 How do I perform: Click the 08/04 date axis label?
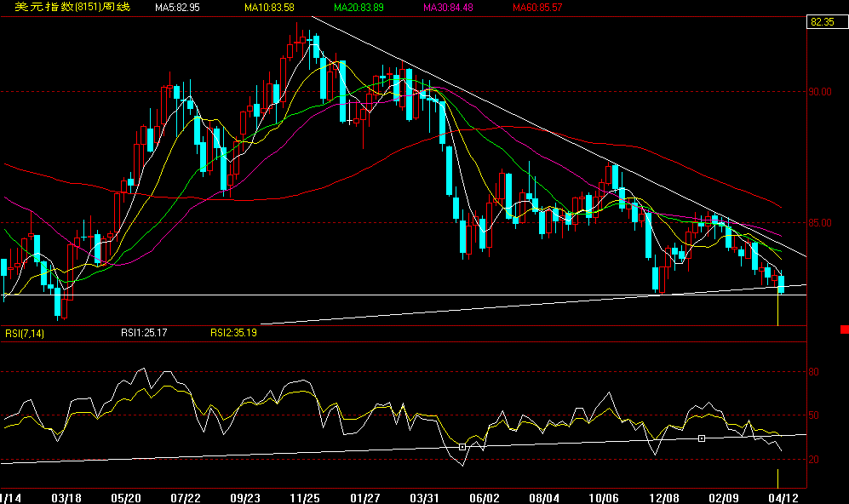pyautogui.click(x=543, y=498)
